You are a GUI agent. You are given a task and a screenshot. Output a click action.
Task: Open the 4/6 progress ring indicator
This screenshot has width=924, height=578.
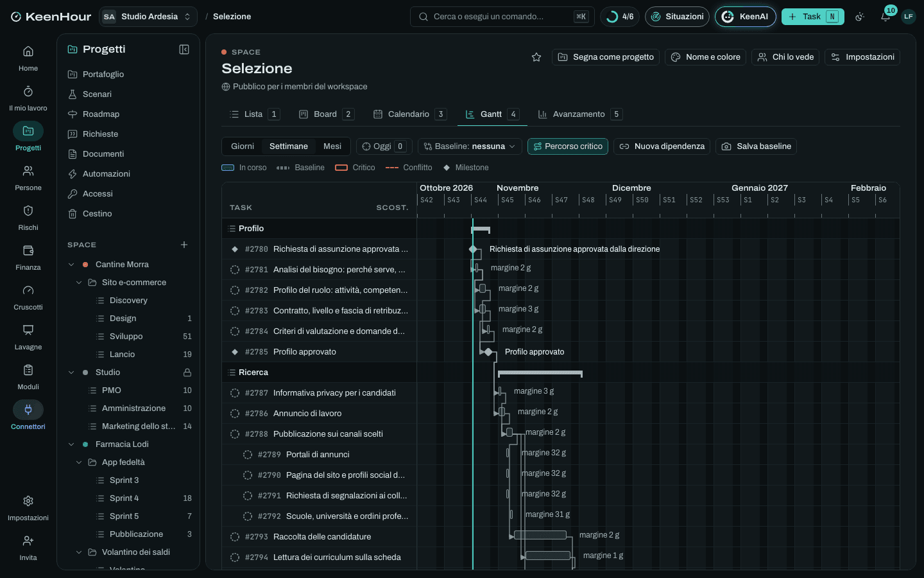(x=620, y=17)
